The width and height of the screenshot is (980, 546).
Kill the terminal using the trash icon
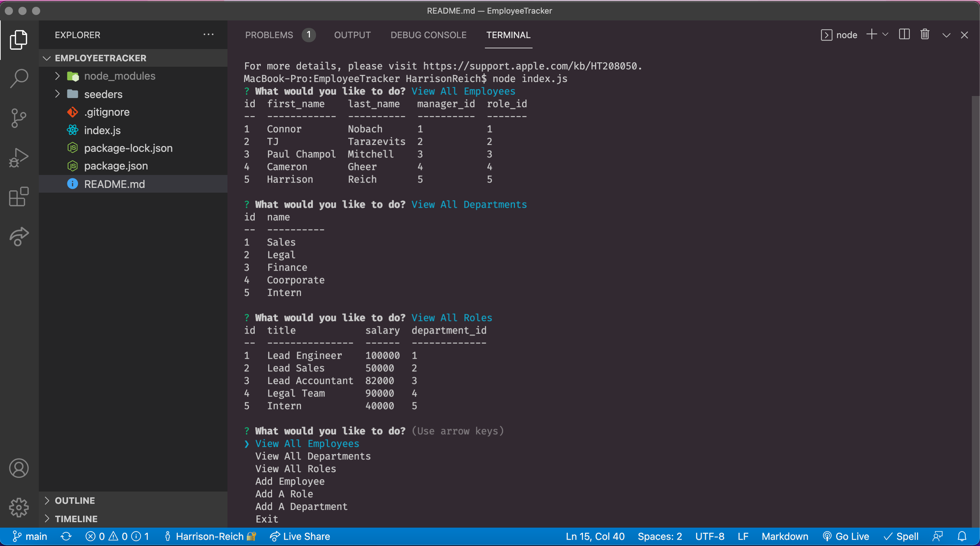click(925, 35)
